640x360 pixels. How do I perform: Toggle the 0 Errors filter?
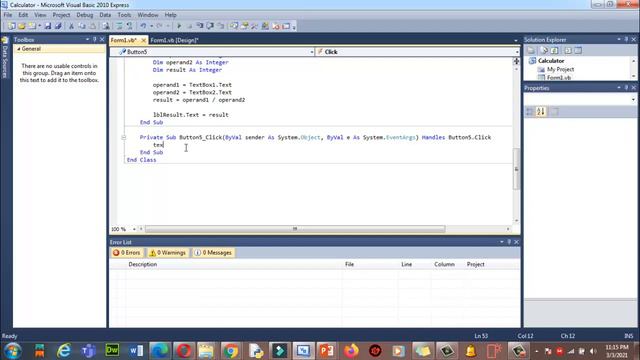point(127,253)
